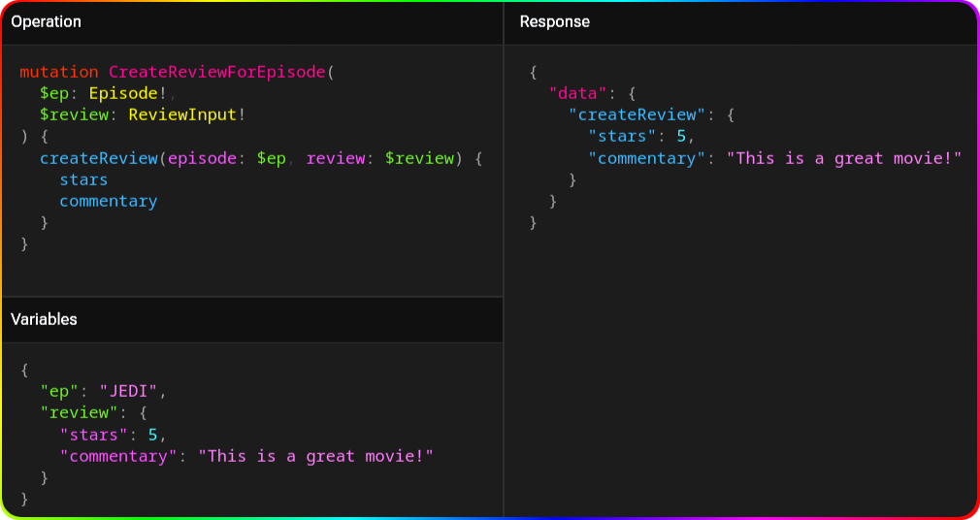Select the Variables panel header
980x520 pixels.
tap(44, 319)
